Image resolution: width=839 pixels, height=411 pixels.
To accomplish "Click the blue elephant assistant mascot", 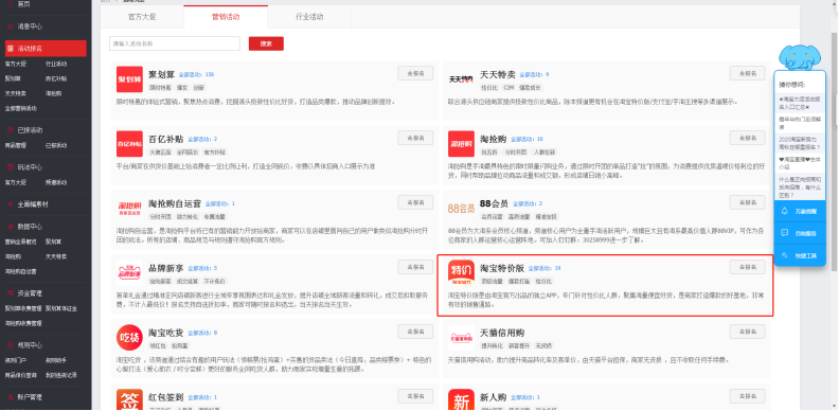I will [x=799, y=57].
